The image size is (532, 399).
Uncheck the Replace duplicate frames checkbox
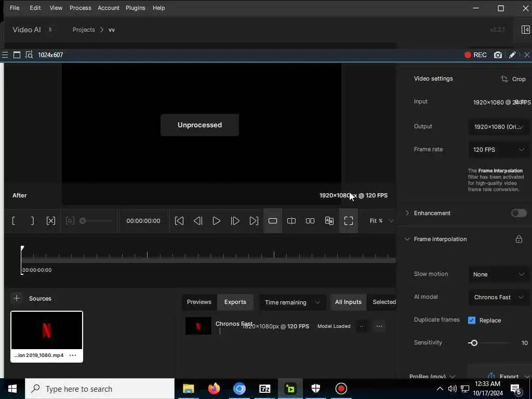472,320
